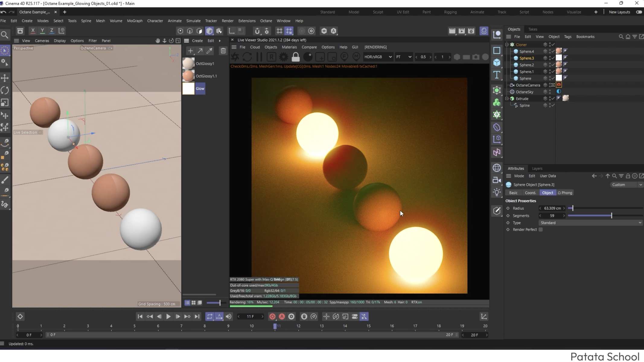Click the Live Viewer lock resolution icon
The image size is (644, 362).
tap(295, 57)
